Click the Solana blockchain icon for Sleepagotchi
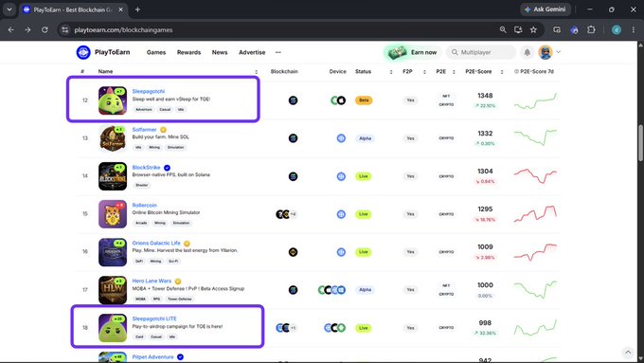This screenshot has width=644, height=363. click(293, 100)
